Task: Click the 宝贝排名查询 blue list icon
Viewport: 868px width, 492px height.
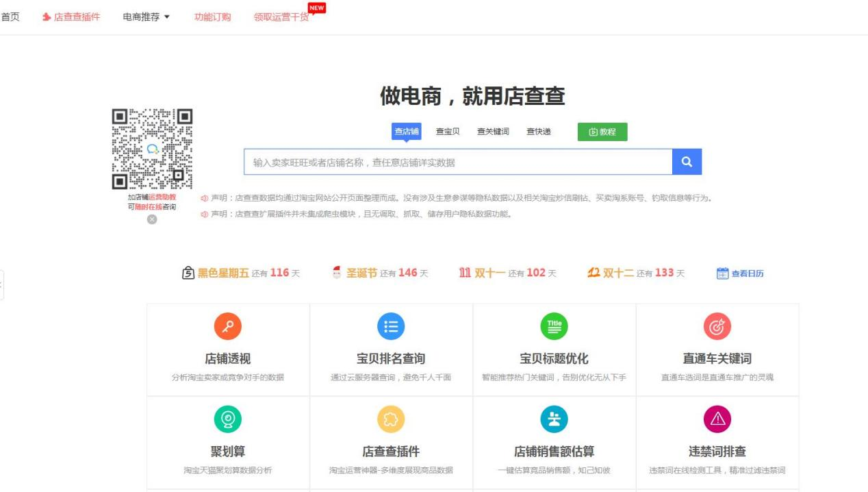Action: coord(391,326)
